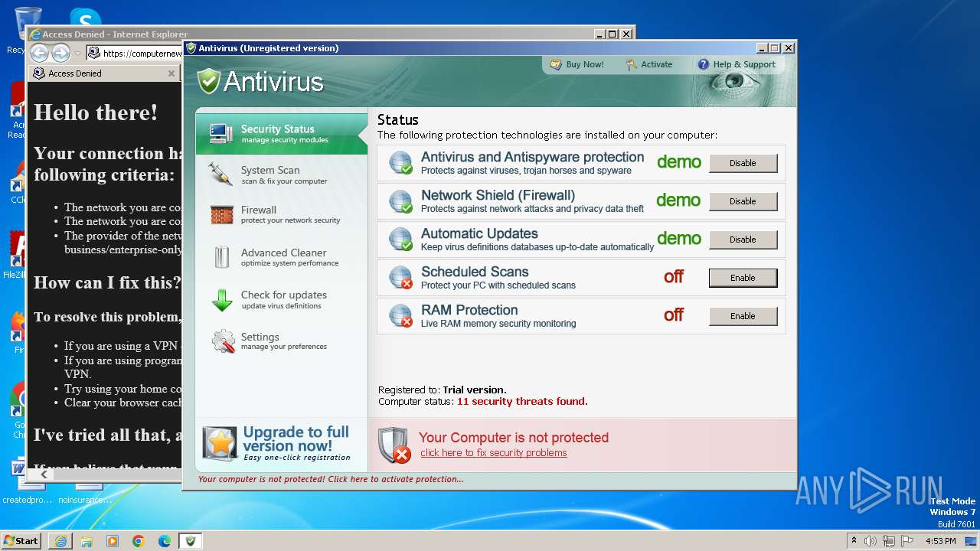Screen dimensions: 980x551
Task: Click 'Your Computer is not protected' text
Action: (514, 438)
